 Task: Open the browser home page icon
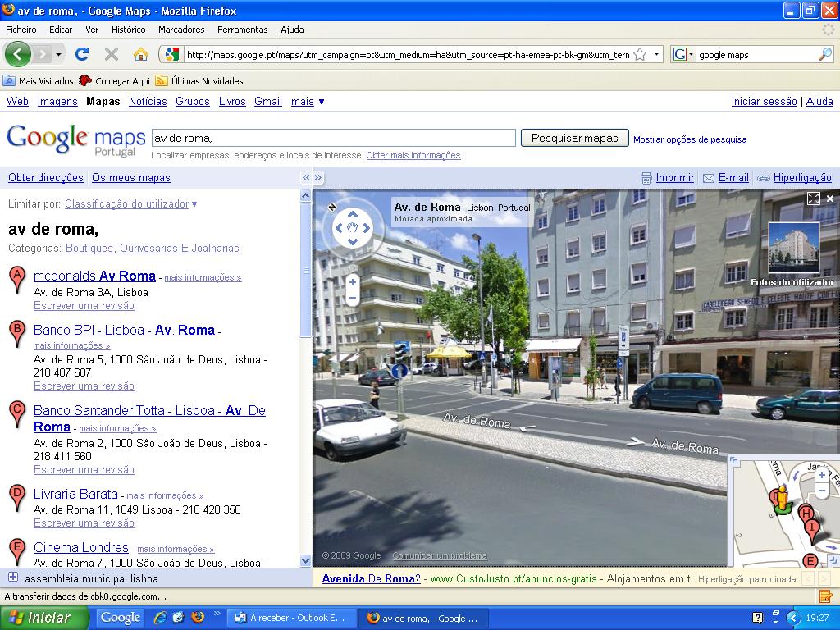(x=141, y=54)
